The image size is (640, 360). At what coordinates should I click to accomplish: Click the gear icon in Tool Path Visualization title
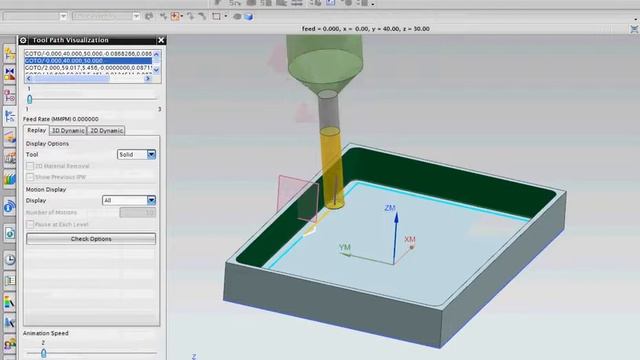click(x=23, y=40)
